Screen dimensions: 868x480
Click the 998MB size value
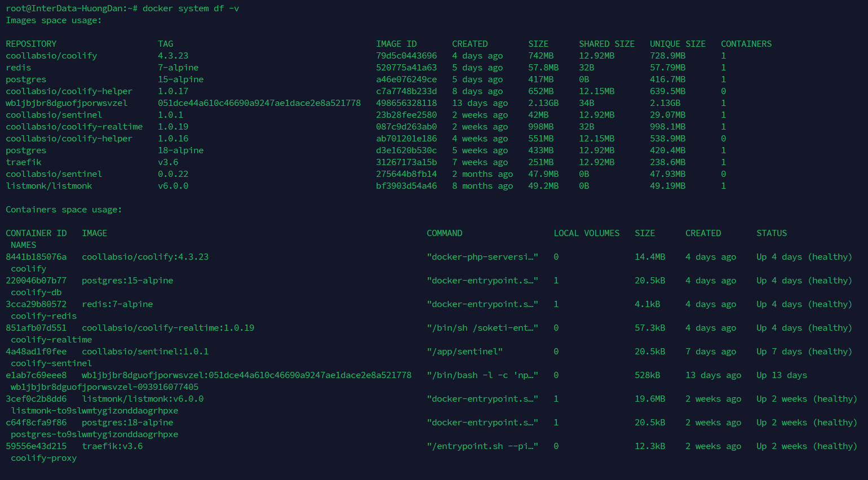[x=541, y=127]
